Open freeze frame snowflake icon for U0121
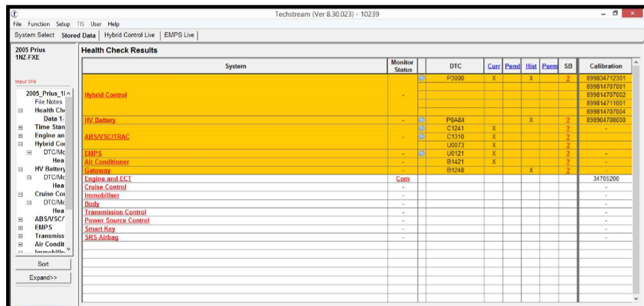 (421, 153)
